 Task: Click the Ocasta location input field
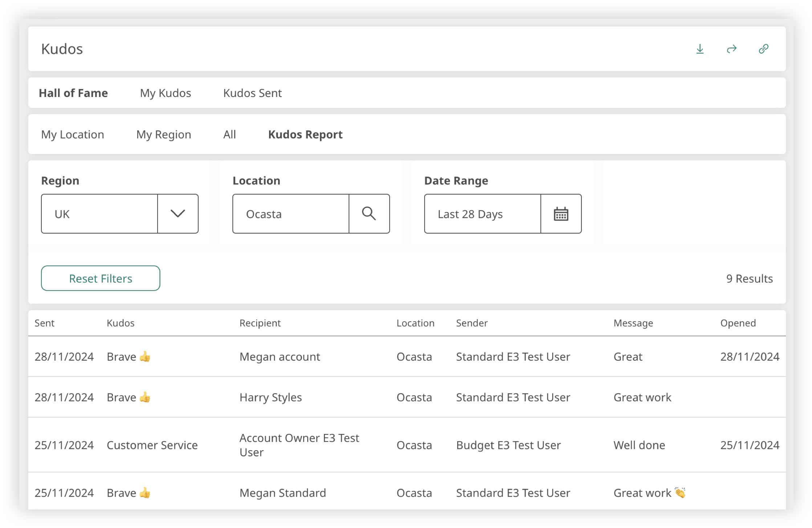coord(291,214)
